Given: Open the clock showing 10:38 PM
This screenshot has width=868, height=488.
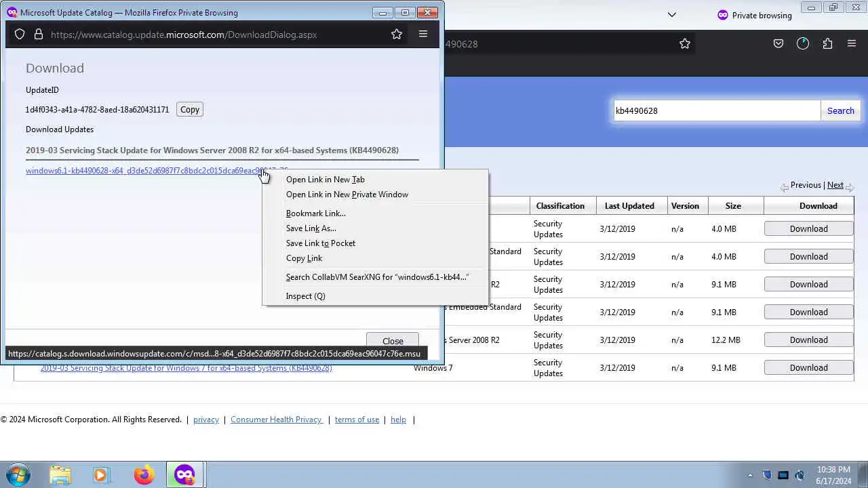Looking at the screenshot, I should tap(833, 475).
